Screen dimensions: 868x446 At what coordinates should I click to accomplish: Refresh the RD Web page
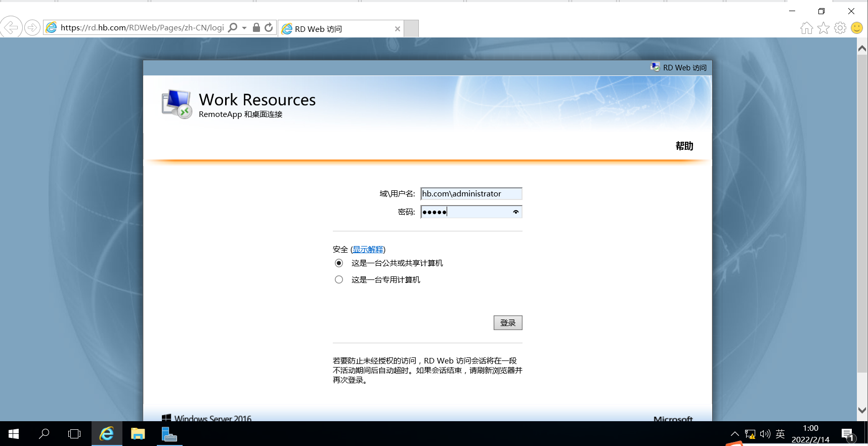(x=269, y=27)
